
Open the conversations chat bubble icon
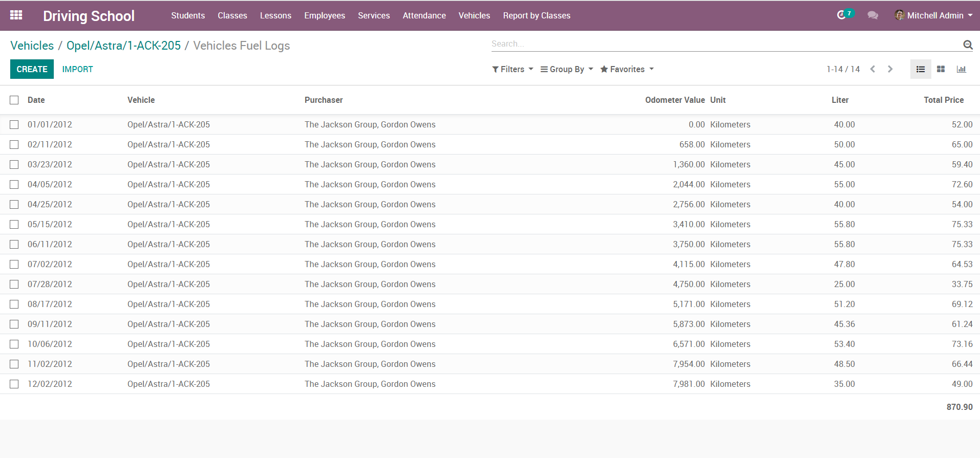click(x=872, y=15)
